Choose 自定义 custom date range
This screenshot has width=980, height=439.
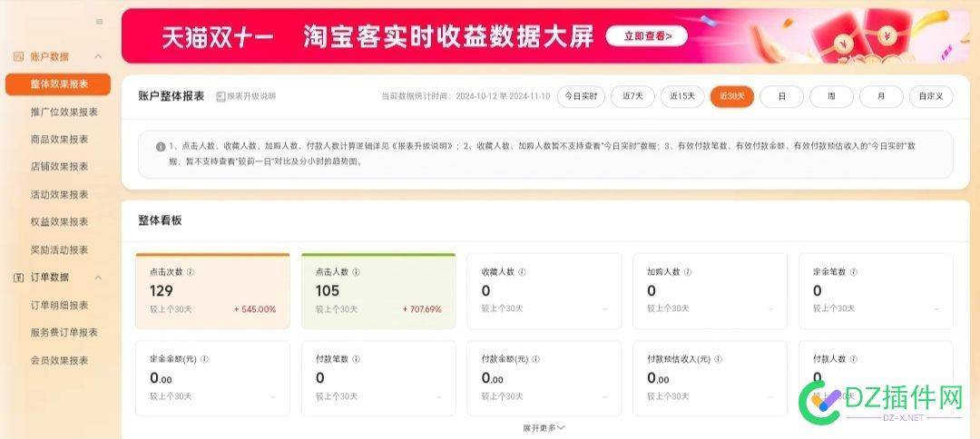point(931,97)
